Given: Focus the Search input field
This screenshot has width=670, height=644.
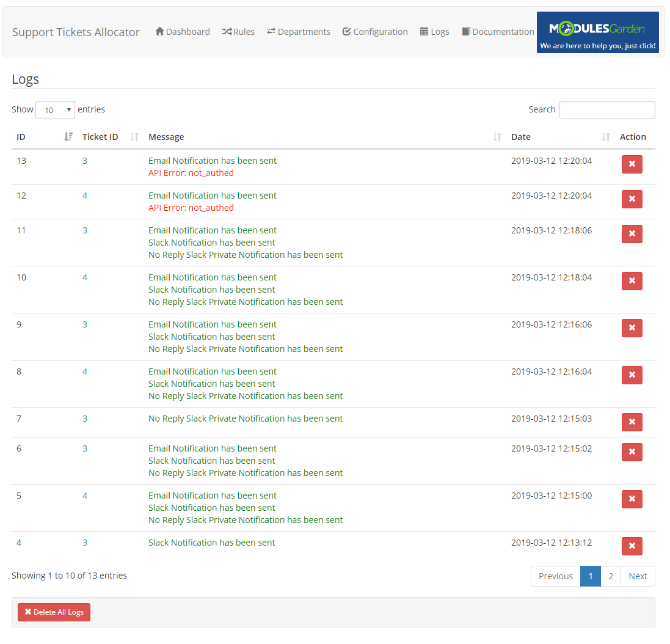Looking at the screenshot, I should point(606,110).
